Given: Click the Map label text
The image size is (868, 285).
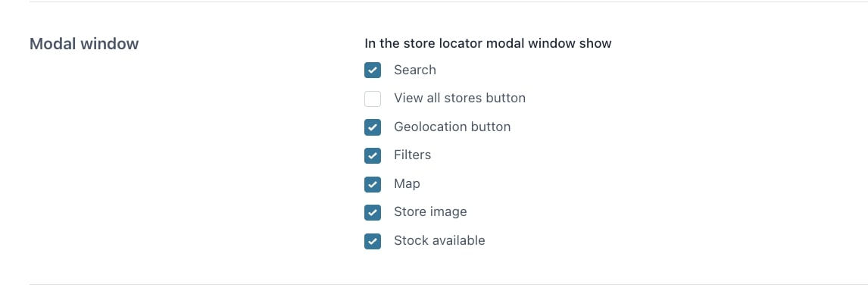Looking at the screenshot, I should coord(407,184).
